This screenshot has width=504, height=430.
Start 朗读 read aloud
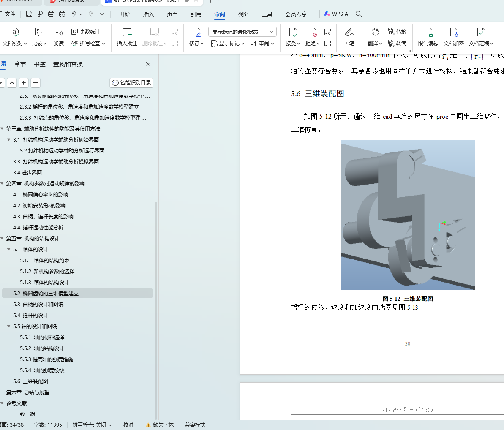(58, 37)
